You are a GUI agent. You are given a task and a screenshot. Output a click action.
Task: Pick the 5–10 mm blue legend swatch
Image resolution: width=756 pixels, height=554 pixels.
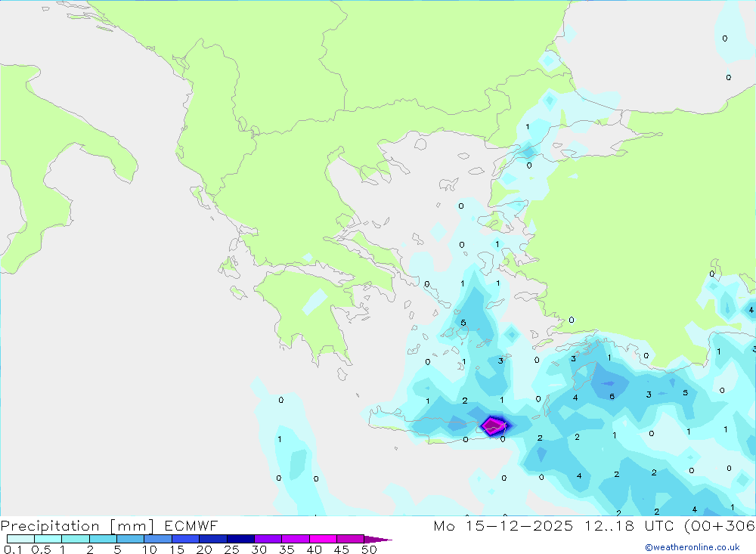131,539
